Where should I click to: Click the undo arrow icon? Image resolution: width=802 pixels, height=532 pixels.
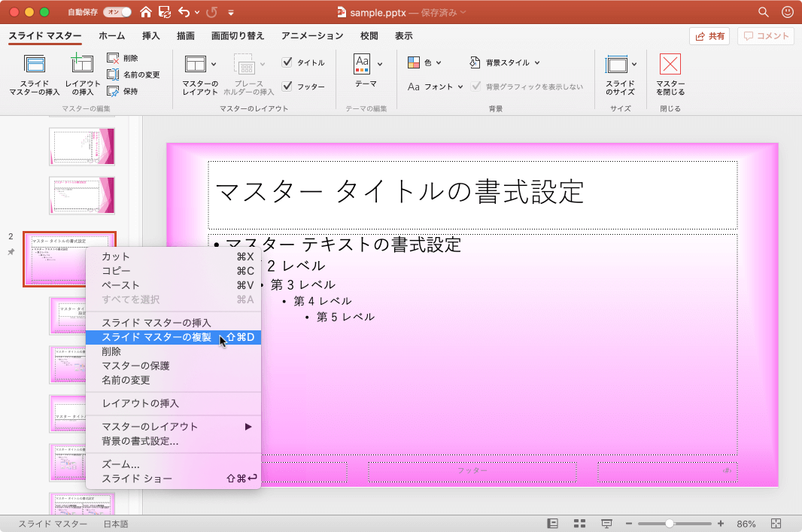coord(183,12)
